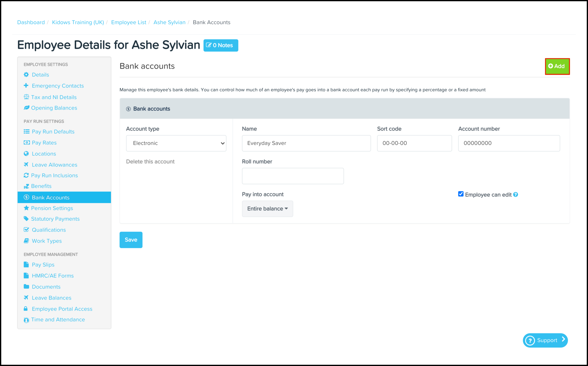Click the refresh icon for Pay Run Inclusions
This screenshot has height=366, width=588.
(26, 175)
